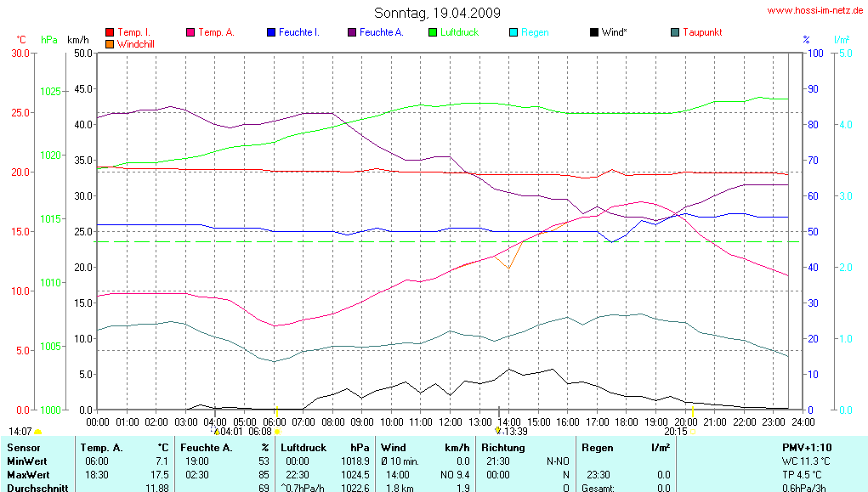Click the cyan Regen legend square
The width and height of the screenshot is (868, 492).
click(x=513, y=32)
